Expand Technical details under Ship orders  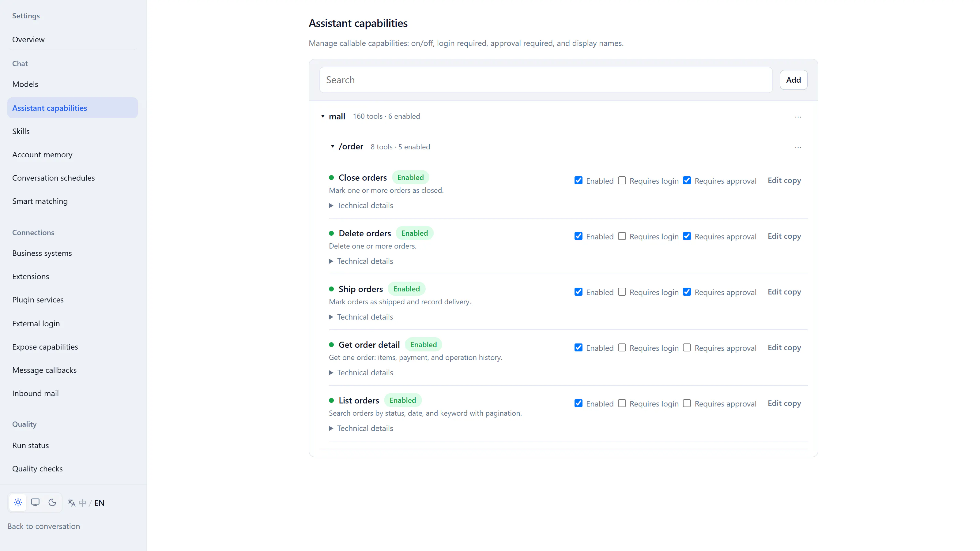pyautogui.click(x=361, y=317)
